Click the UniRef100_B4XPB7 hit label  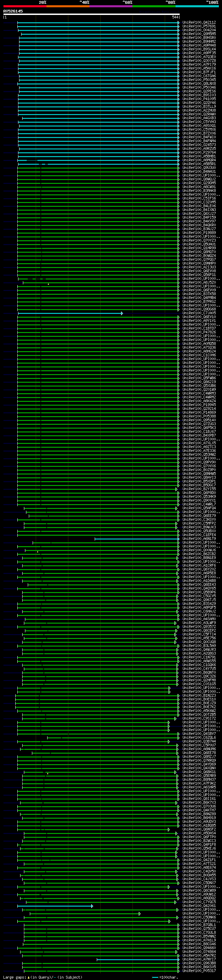coord(199,435)
